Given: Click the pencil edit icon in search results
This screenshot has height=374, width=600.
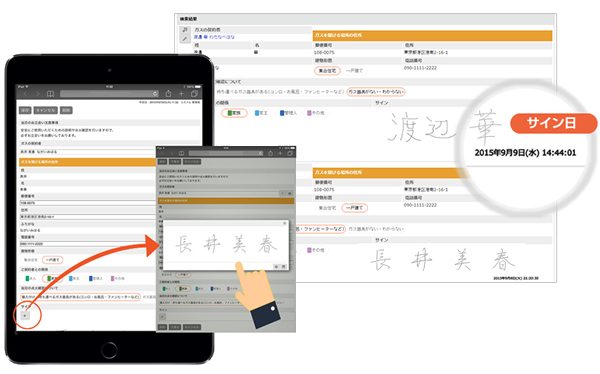Looking at the screenshot, I should 185,39.
